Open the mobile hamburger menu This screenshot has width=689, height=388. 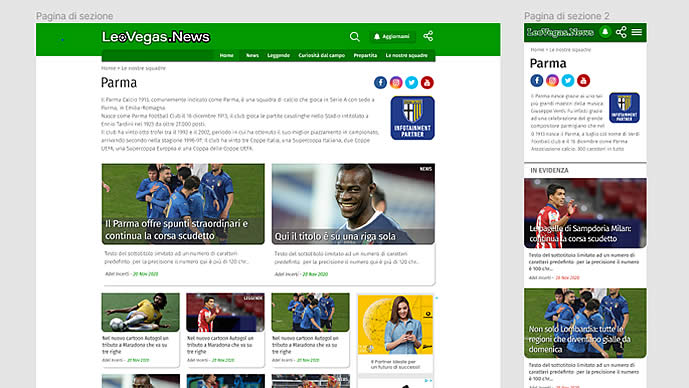637,32
